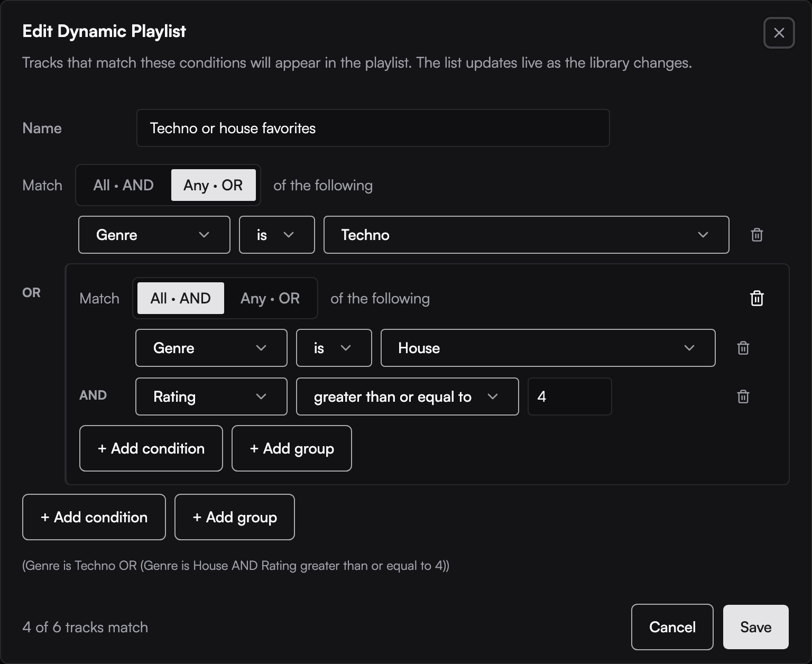The image size is (812, 664).
Task: Edit the Rating value field showing 4
Action: tap(570, 396)
